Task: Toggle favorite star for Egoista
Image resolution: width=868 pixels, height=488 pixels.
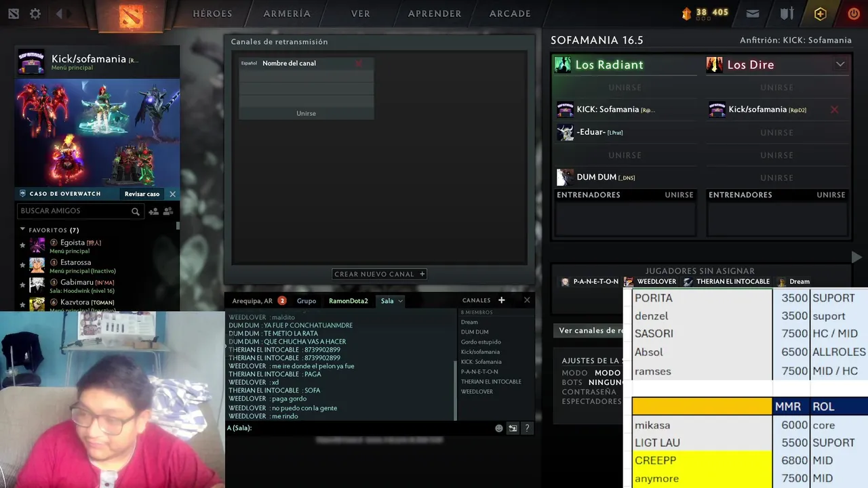Action: [22, 245]
